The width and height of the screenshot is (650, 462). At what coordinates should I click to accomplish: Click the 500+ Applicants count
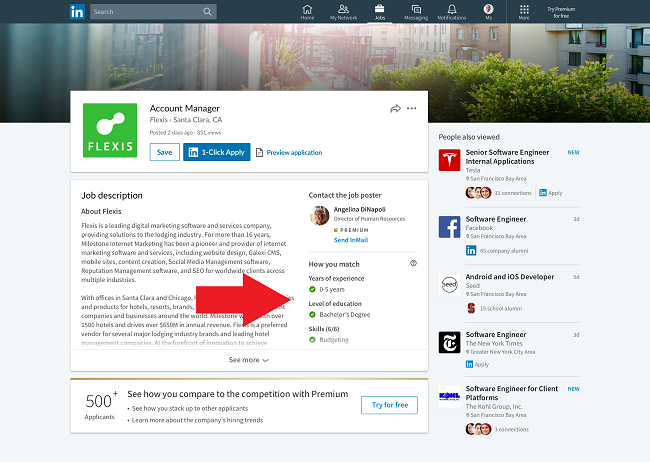click(x=101, y=406)
